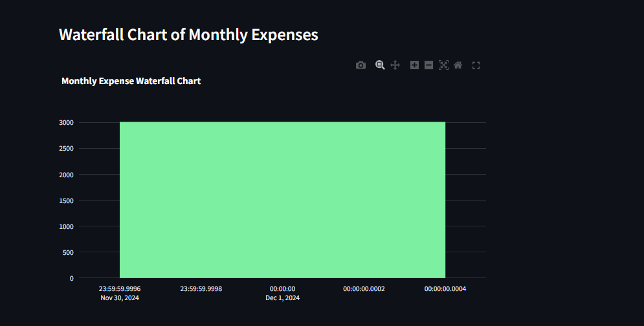
Task: Click the 500 y-axis tick label
Action: [x=68, y=252]
